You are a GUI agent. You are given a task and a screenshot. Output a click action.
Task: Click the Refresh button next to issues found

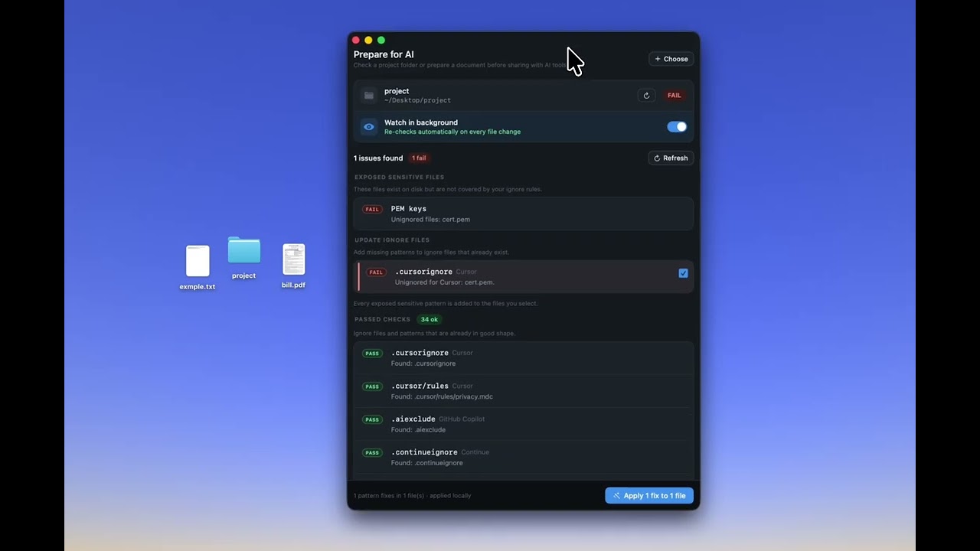[671, 158]
